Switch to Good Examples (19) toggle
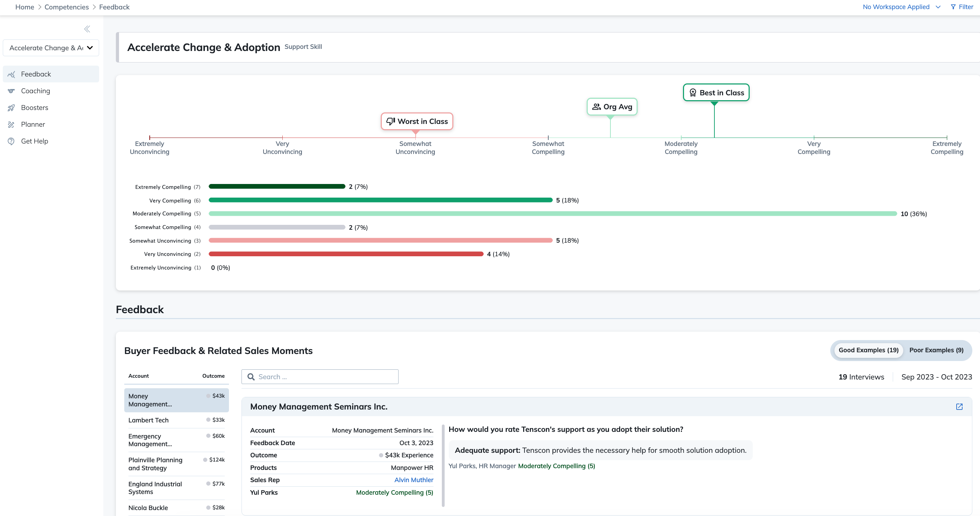The width and height of the screenshot is (980, 516). [868, 350]
